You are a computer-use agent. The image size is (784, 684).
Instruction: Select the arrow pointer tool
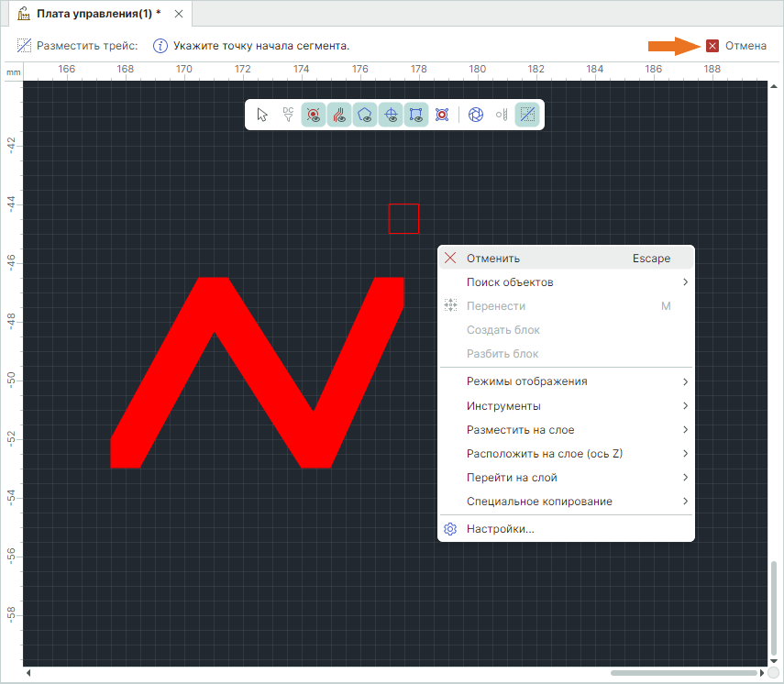tap(263, 115)
